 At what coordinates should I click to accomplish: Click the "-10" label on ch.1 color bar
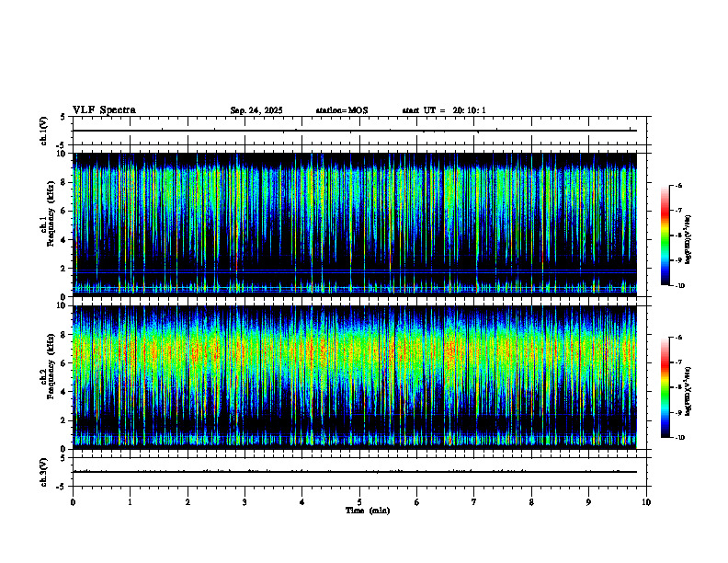[679, 286]
